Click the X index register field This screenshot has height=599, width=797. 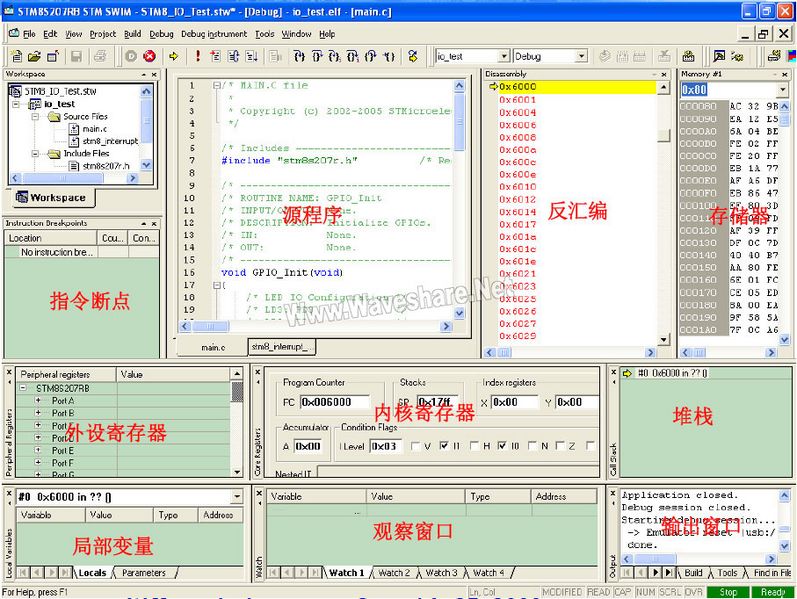point(514,402)
